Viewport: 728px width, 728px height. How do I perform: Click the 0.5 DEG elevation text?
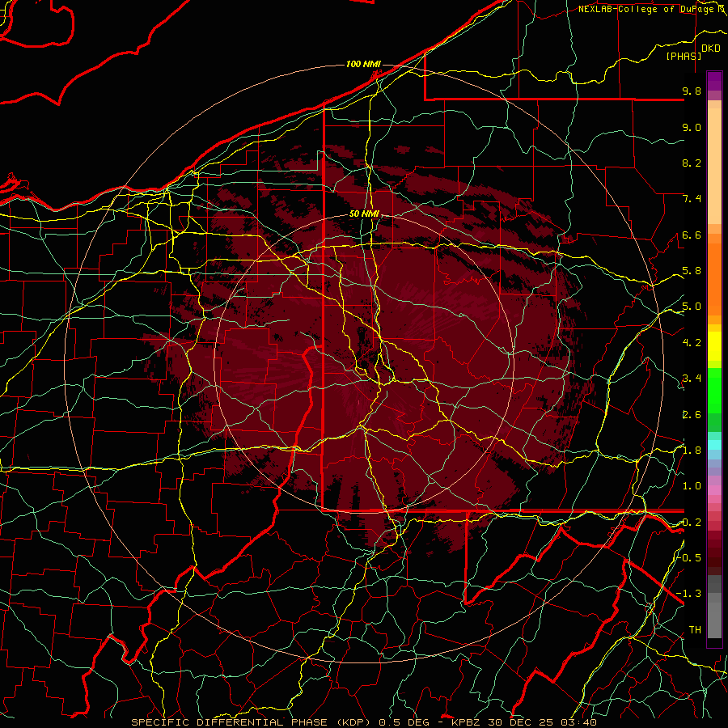click(x=403, y=722)
